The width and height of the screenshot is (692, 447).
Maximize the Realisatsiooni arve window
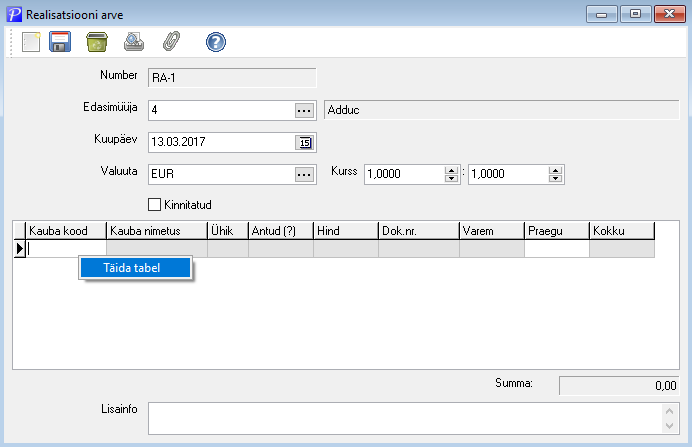tap(636, 14)
